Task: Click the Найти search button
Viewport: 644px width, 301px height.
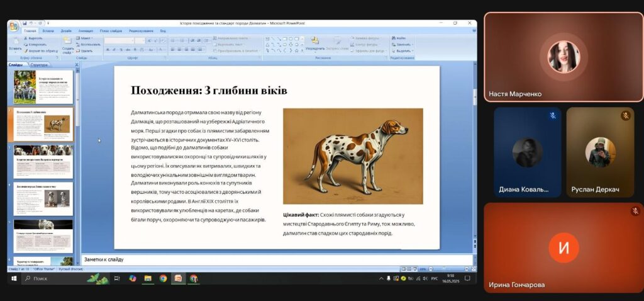Action: (399, 38)
